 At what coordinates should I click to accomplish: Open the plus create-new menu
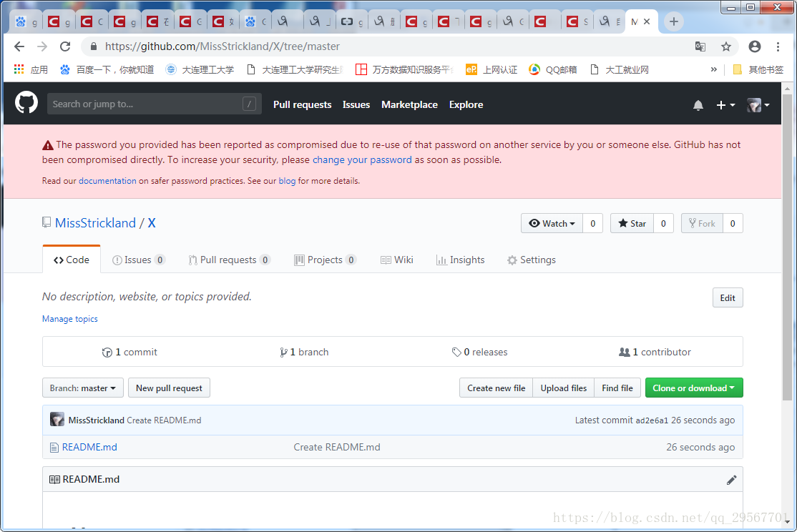pyautogui.click(x=725, y=105)
